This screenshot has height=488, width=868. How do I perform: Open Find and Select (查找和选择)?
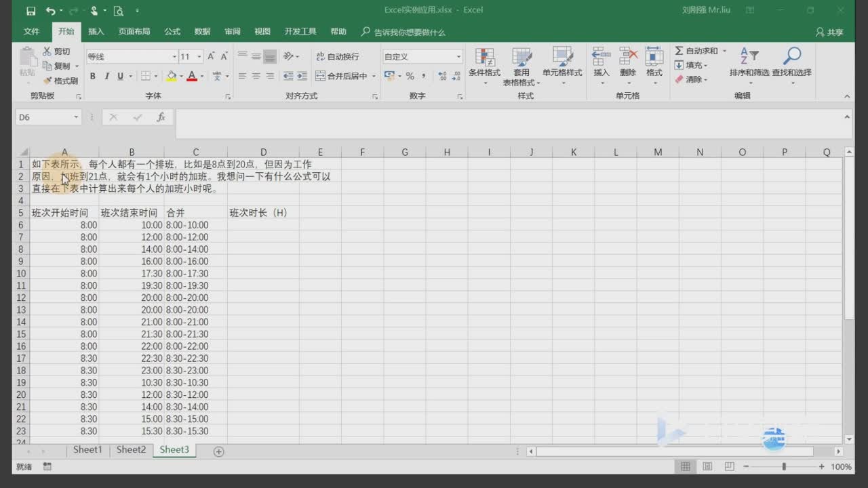point(791,66)
